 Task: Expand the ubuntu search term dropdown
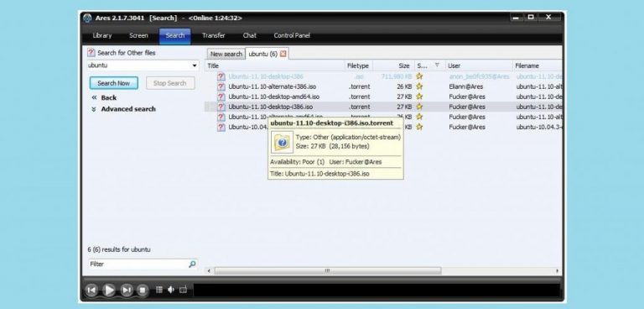(195, 65)
